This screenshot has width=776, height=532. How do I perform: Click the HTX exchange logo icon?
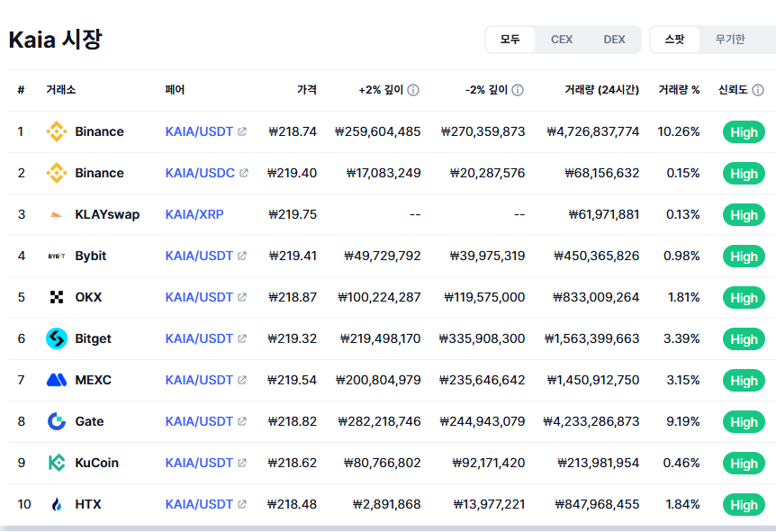(x=57, y=505)
